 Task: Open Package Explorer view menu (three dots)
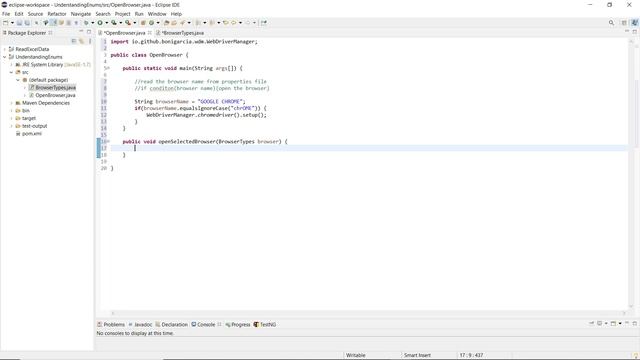pos(90,41)
